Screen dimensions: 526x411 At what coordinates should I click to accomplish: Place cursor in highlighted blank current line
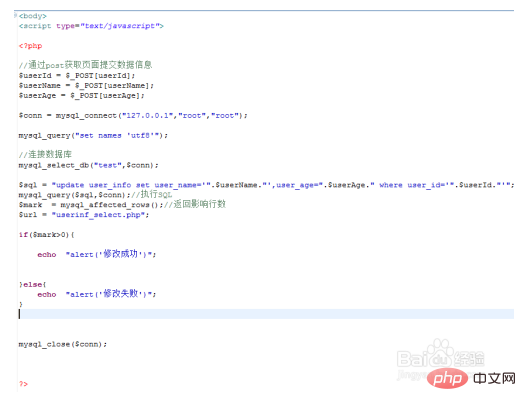pos(266,314)
